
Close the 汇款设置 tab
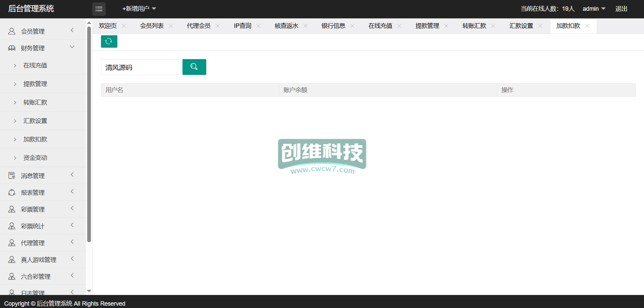[x=540, y=26]
